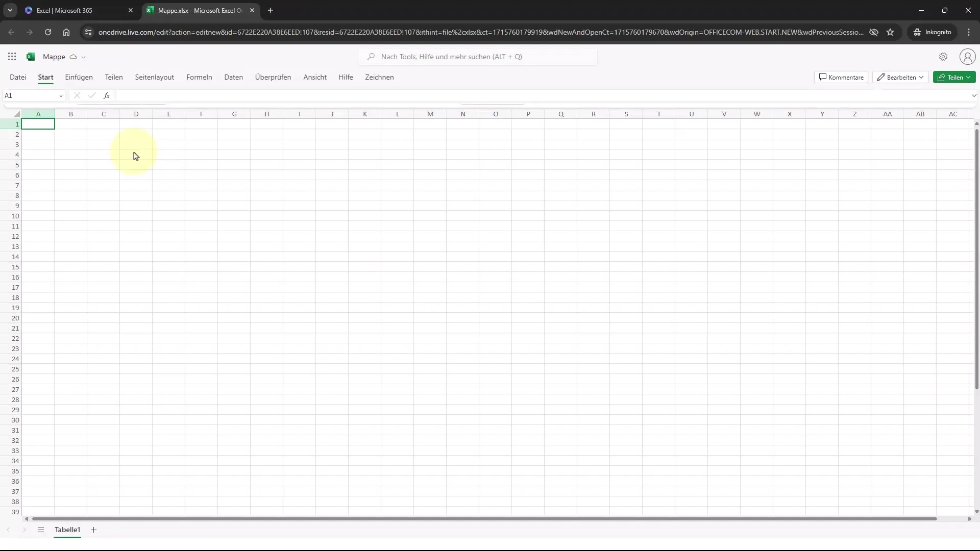
Task: Switch to the Excel | Microsoft 365 browser tab
Action: point(79,10)
